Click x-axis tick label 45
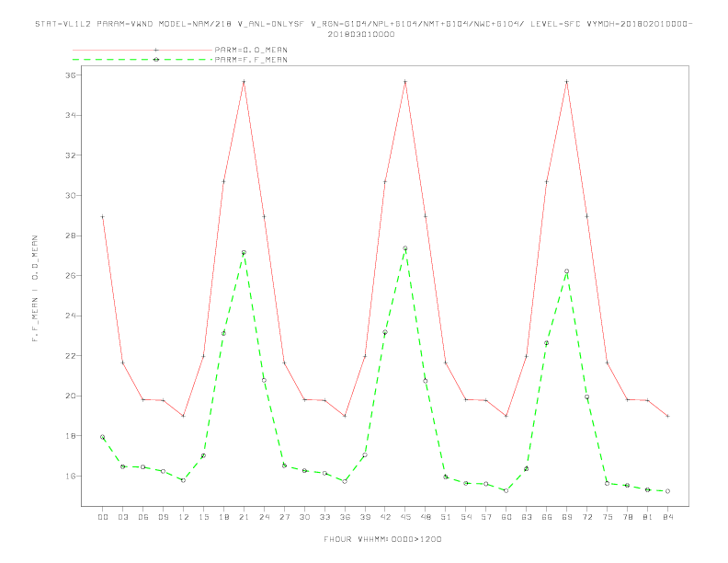Viewport: 728px width, 563px height. pyautogui.click(x=405, y=517)
